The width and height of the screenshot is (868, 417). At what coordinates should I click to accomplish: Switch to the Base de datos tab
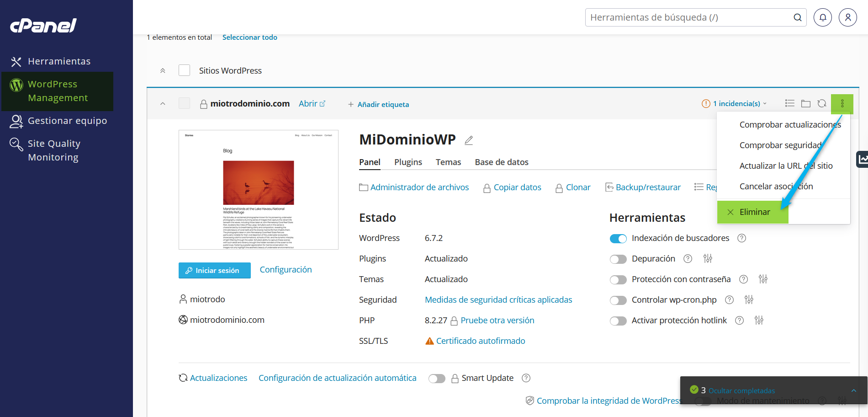point(502,162)
